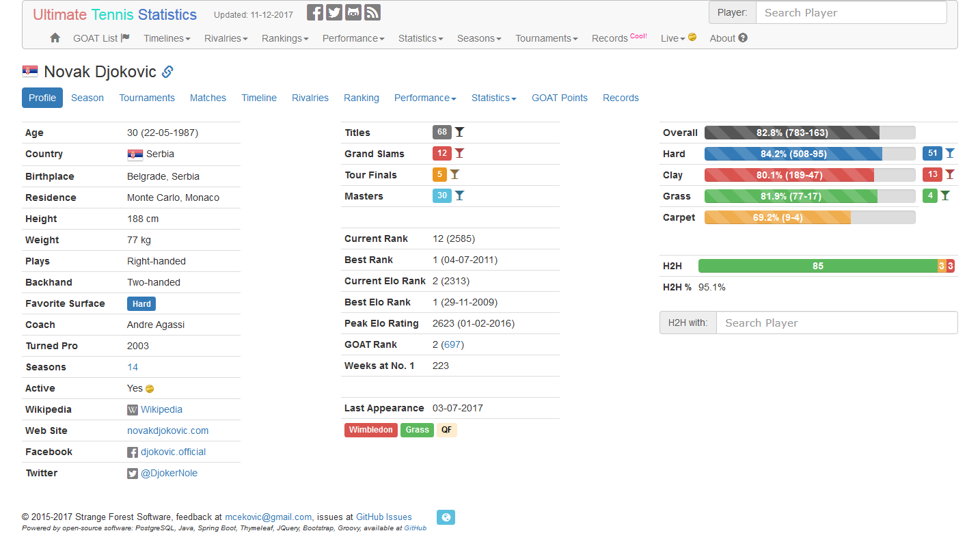Viewport: 980px width, 546px height.
Task: Open the player Rivalries tab
Action: click(x=310, y=98)
